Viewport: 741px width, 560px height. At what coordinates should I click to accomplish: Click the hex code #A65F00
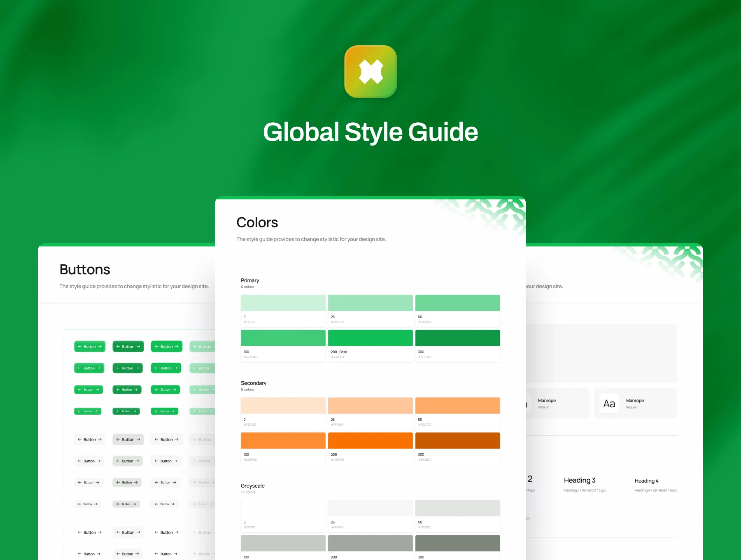338,460
